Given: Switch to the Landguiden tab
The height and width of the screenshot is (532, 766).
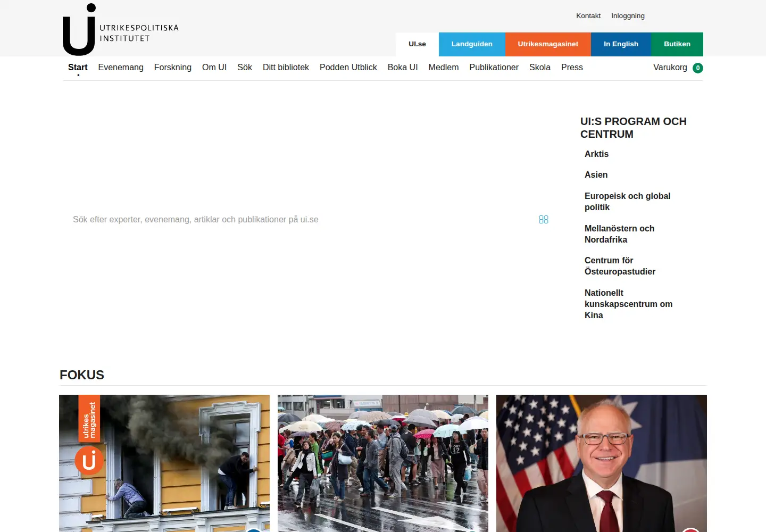Looking at the screenshot, I should (472, 44).
